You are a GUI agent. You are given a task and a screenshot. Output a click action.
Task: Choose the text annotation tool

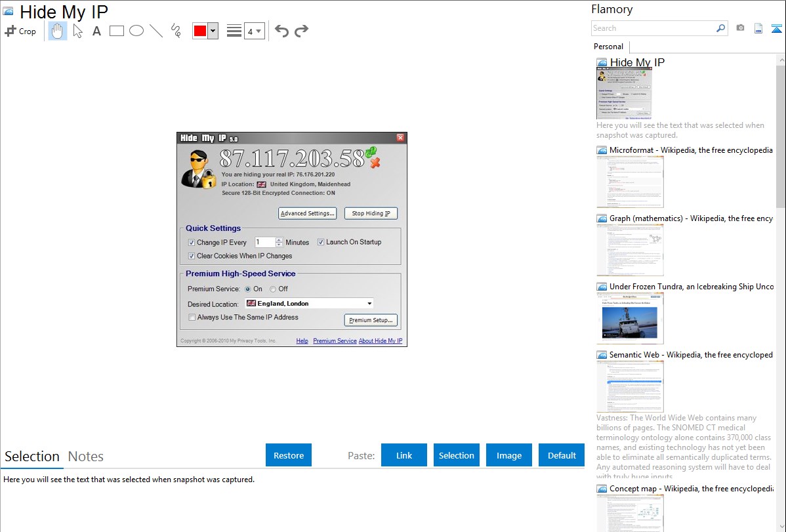click(96, 31)
